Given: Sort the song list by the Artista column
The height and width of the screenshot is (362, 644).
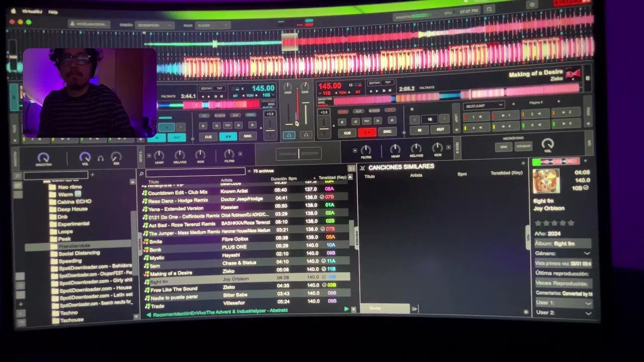Looking at the screenshot, I should (x=226, y=180).
